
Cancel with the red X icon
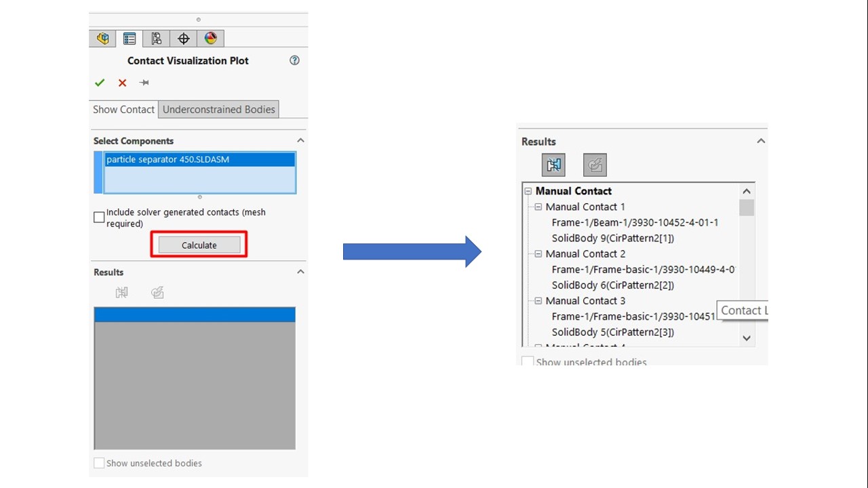point(122,83)
